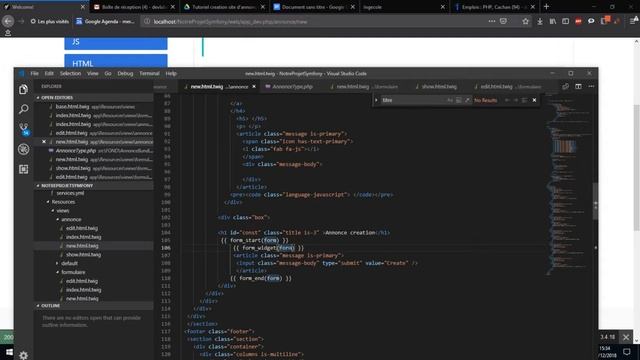
Task: Collapse the Outline section
Action: (x=93, y=305)
